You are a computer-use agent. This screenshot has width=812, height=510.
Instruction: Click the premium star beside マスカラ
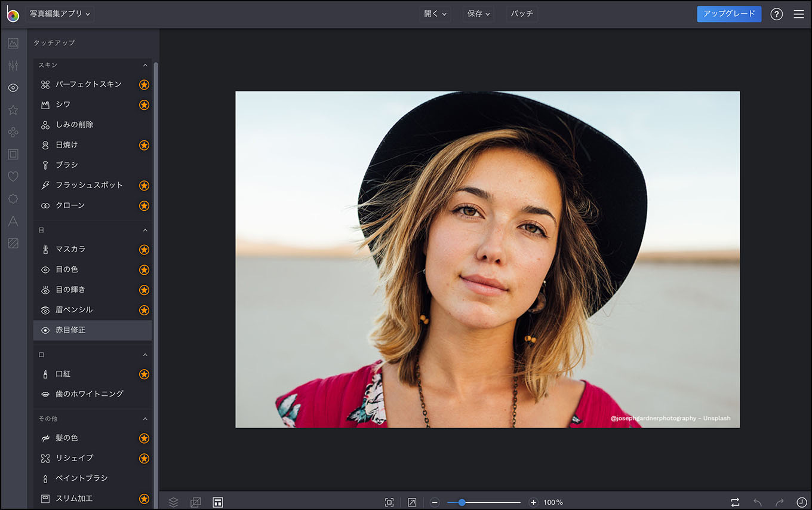(x=144, y=250)
